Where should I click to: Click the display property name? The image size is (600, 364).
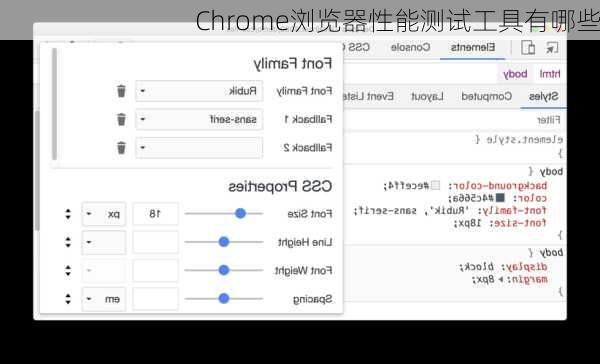coord(527,267)
